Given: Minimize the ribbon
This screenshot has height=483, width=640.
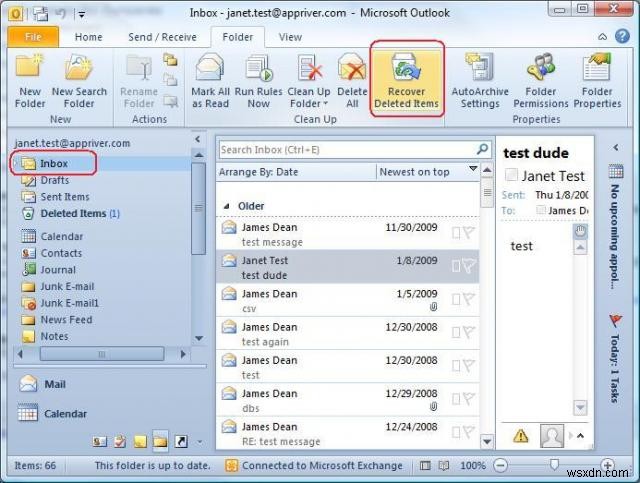Looking at the screenshot, I should tap(602, 37).
